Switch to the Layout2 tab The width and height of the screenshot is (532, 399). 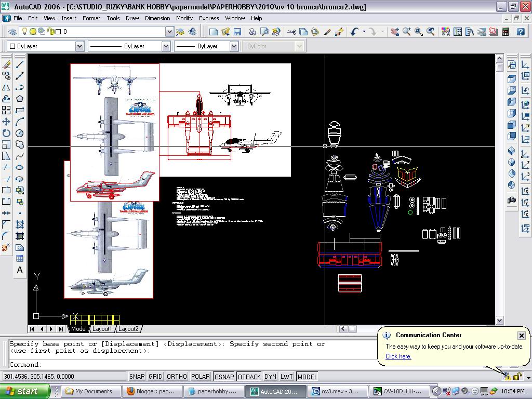click(128, 329)
